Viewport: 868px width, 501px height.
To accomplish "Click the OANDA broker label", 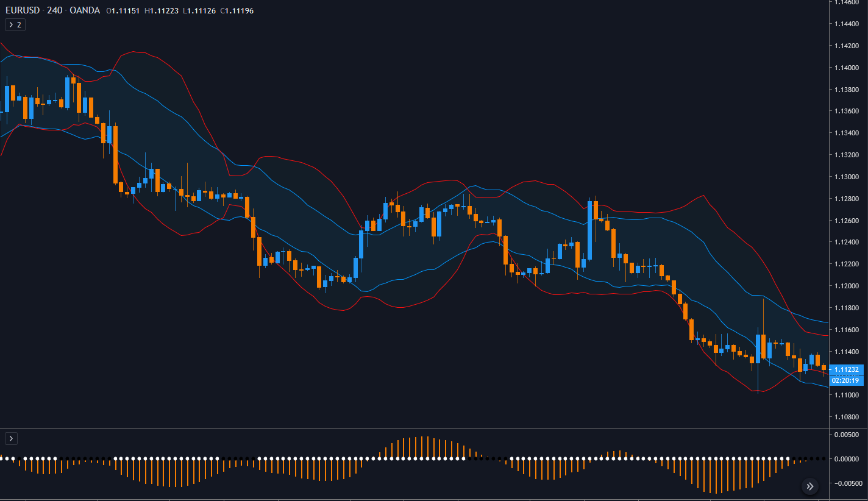I will [x=85, y=10].
